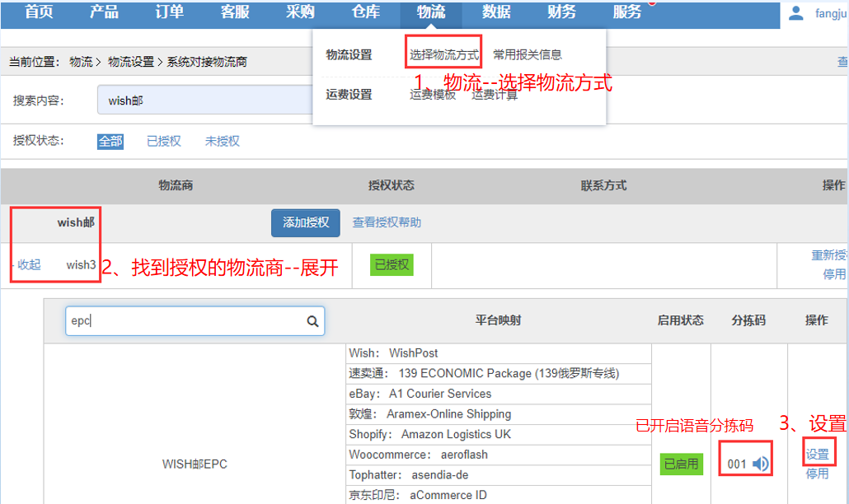
Task: Click the Shopify: Amazon Logistics UK mapping row
Action: pos(499,434)
